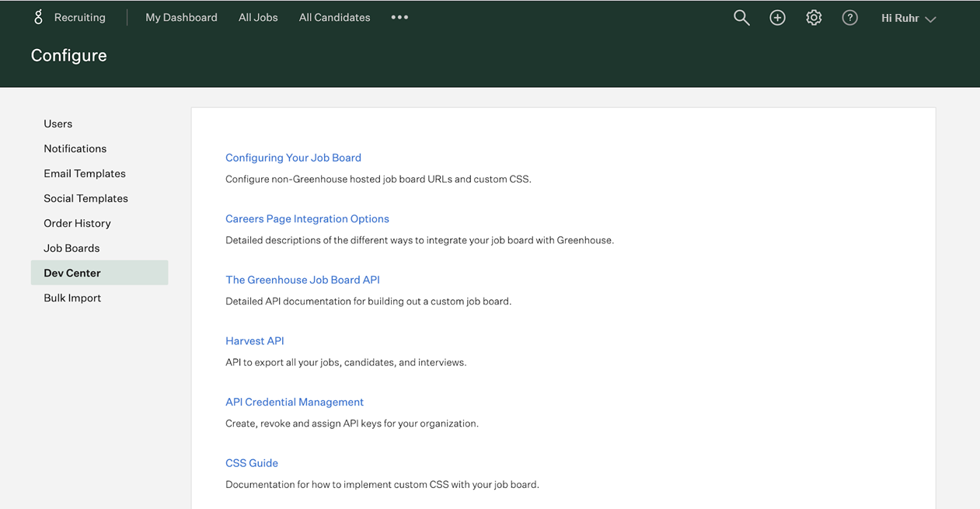Click the plus add icon
The width and height of the screenshot is (980, 509).
pyautogui.click(x=777, y=18)
